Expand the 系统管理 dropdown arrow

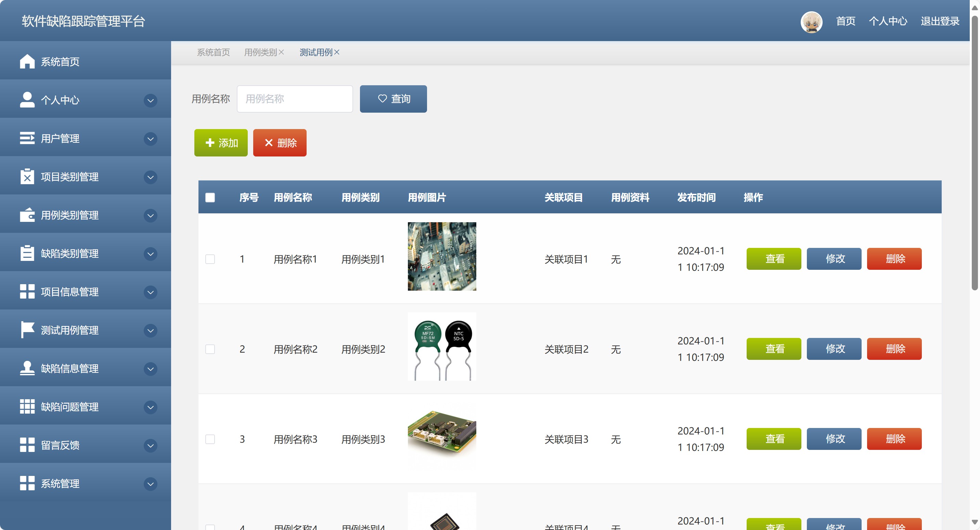coord(151,484)
